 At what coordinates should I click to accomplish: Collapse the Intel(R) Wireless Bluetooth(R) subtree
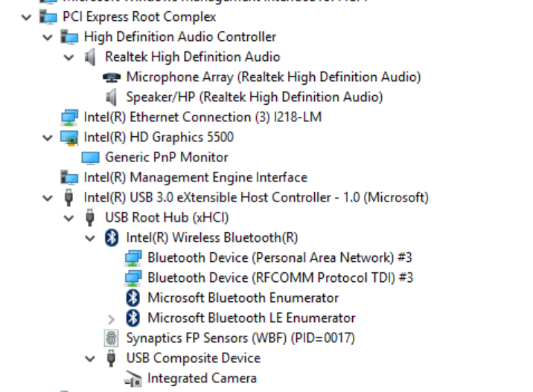click(90, 238)
